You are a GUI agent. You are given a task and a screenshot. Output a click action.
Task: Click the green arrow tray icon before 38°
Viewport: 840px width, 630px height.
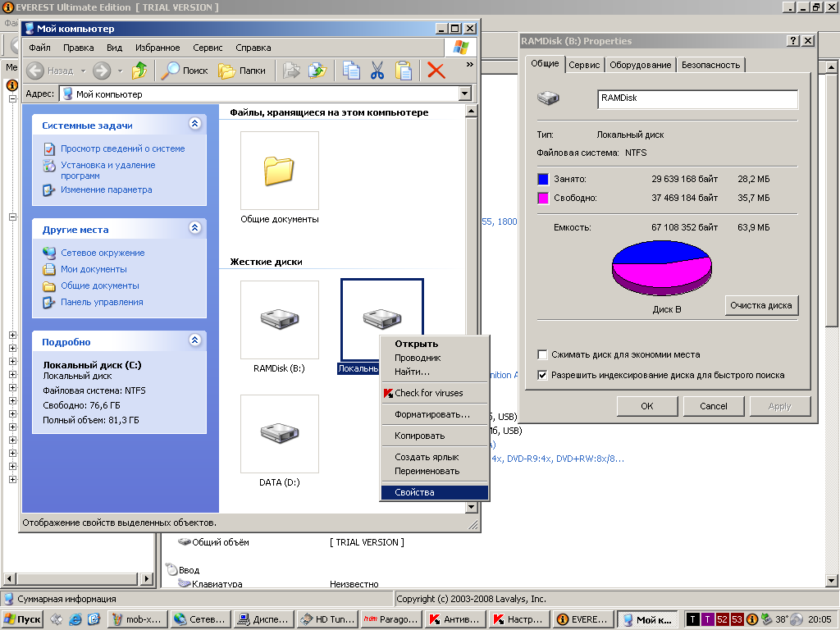coord(767,619)
